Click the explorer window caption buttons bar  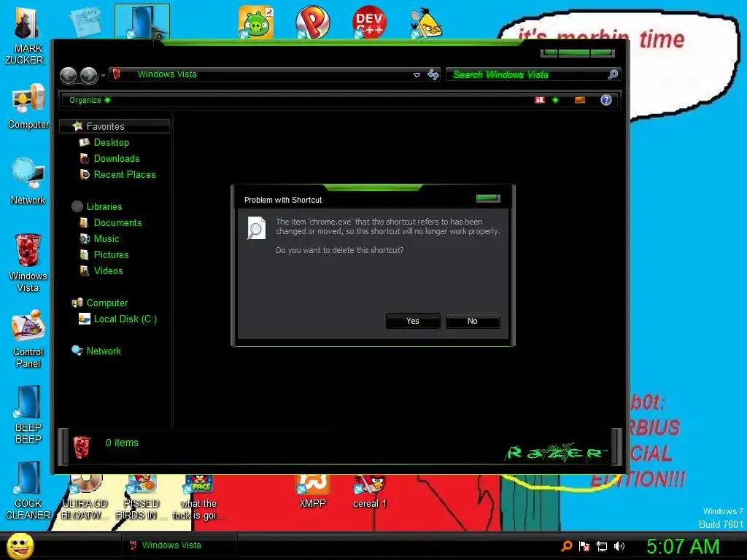pos(578,52)
